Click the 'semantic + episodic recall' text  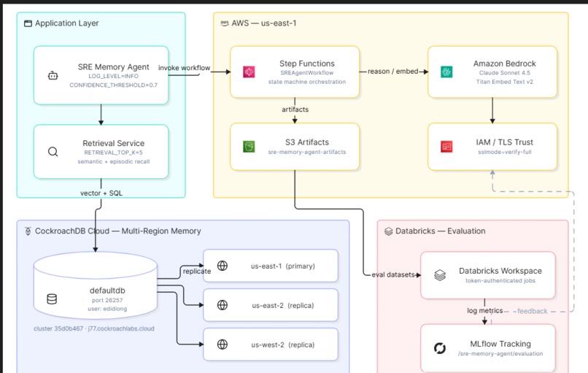[113, 162]
